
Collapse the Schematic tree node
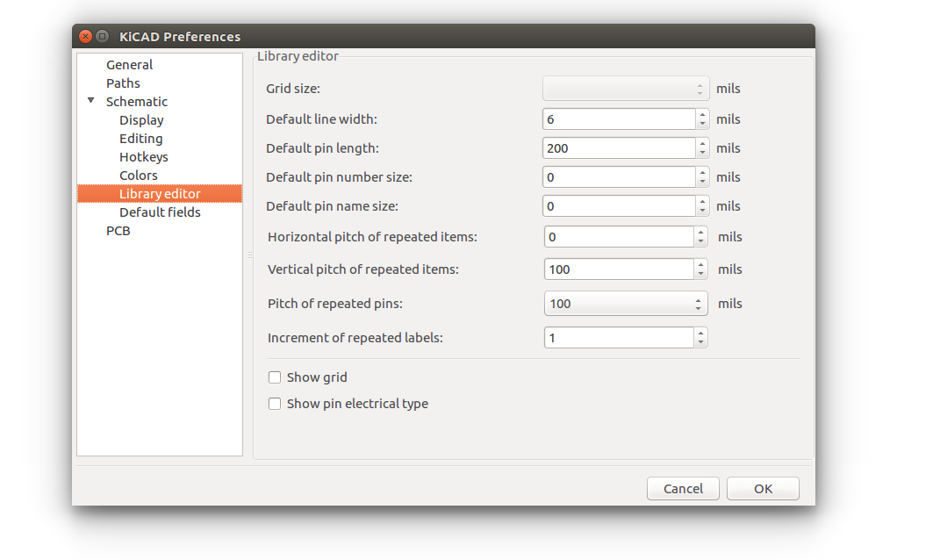[90, 101]
